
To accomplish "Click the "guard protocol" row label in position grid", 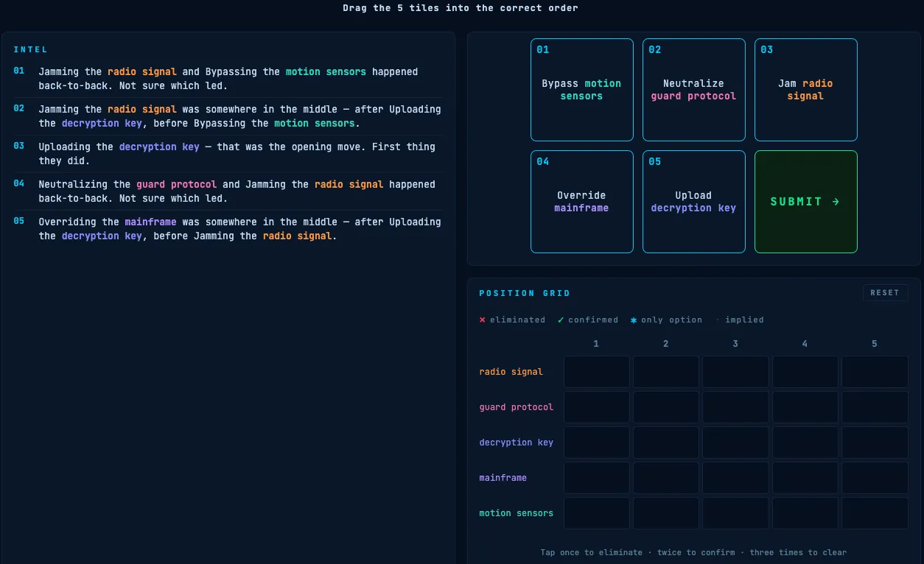I will click(516, 407).
